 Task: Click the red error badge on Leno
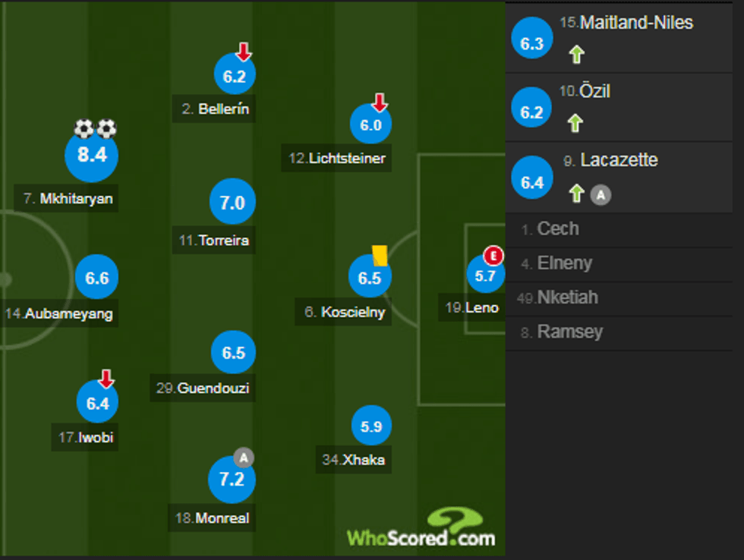tap(494, 256)
